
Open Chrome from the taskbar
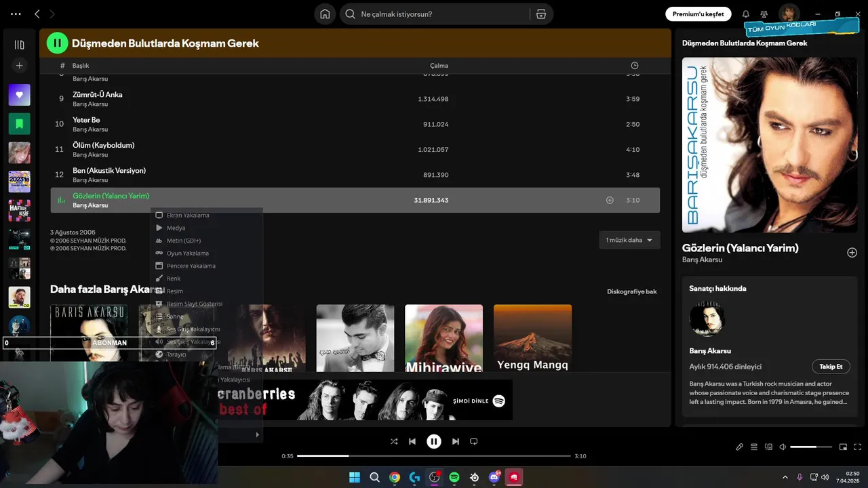(394, 477)
